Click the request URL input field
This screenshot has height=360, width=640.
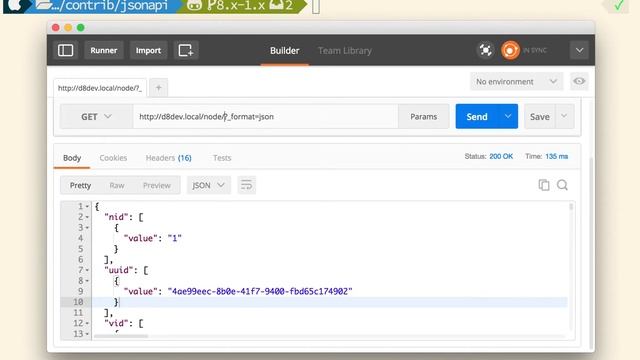(265, 117)
